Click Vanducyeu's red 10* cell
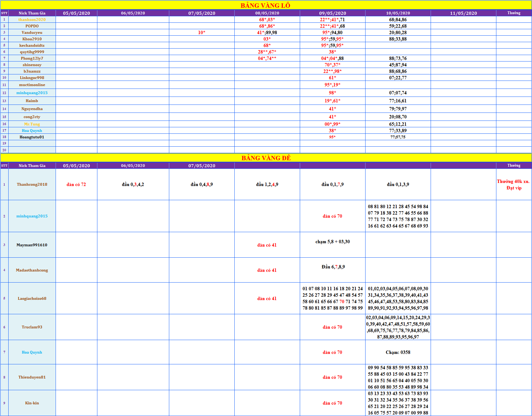Image resolution: width=532 pixels, height=416 pixels. (x=201, y=33)
